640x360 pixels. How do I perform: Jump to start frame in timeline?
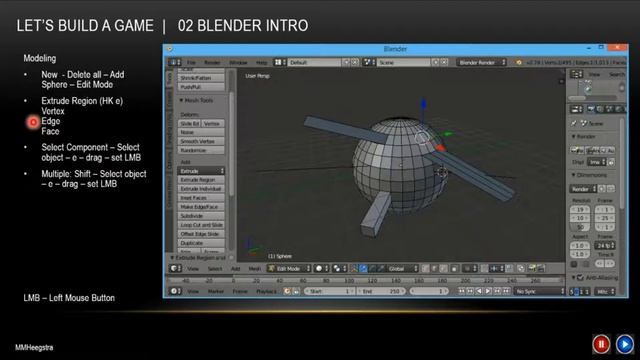pyautogui.click(x=462, y=291)
